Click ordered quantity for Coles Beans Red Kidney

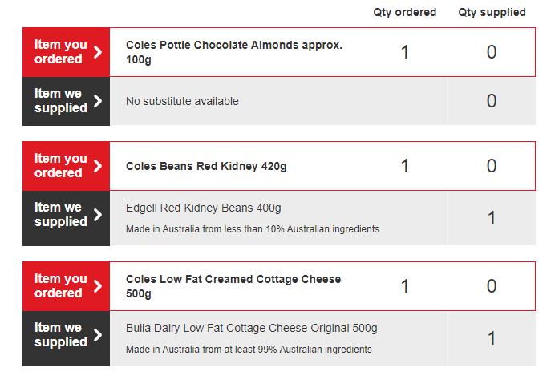405,166
